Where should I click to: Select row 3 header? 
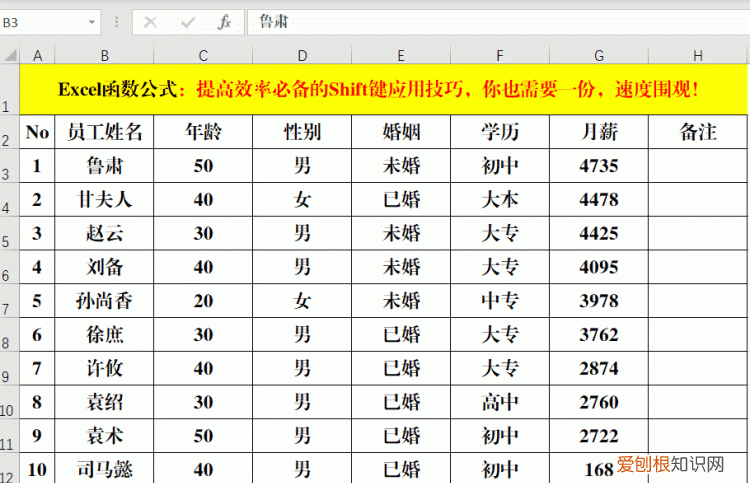click(10, 166)
